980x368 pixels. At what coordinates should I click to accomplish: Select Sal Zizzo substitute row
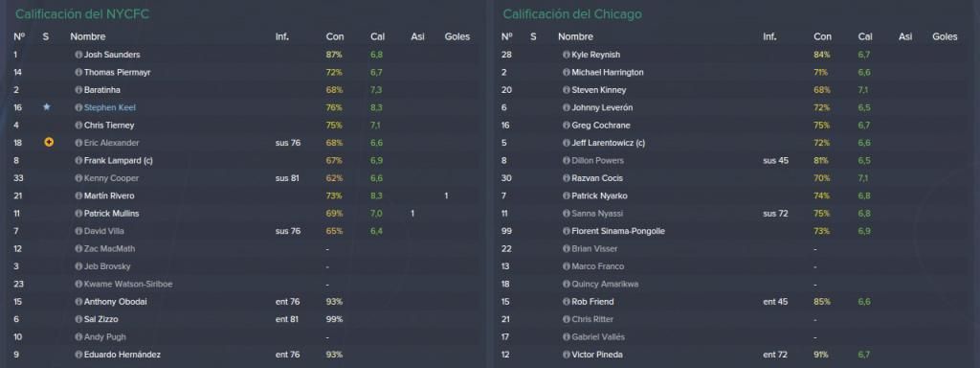[x=244, y=320]
